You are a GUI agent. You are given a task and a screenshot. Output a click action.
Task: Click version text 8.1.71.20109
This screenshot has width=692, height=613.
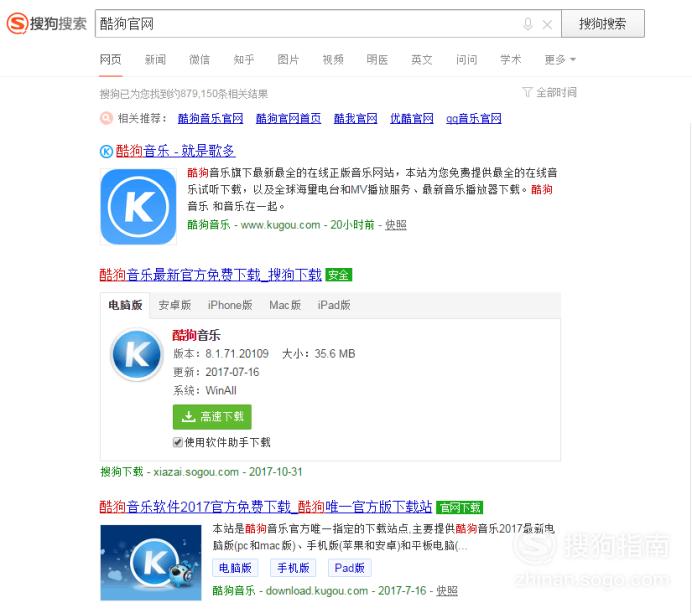tap(237, 354)
